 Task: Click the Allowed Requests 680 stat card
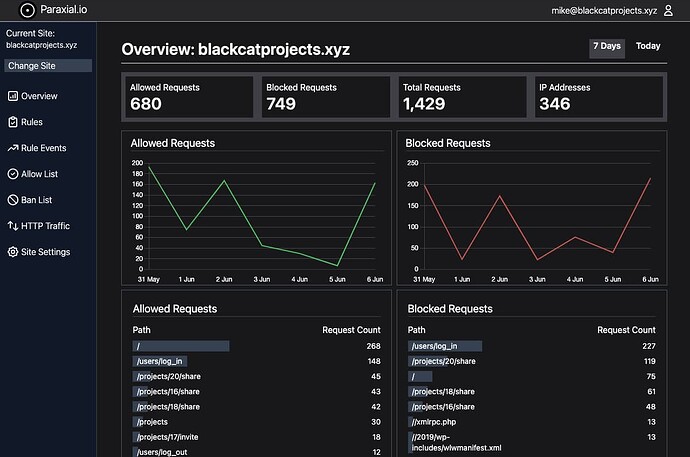tap(189, 97)
